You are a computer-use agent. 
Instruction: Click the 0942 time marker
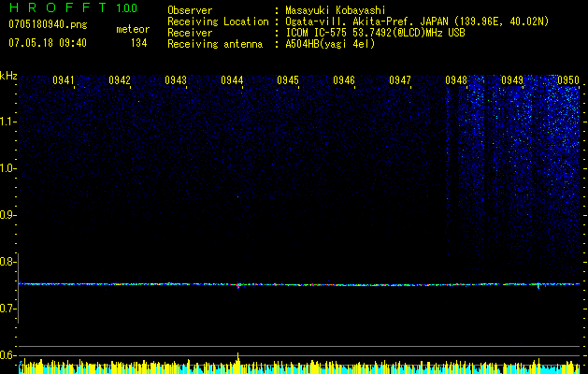[x=120, y=80]
